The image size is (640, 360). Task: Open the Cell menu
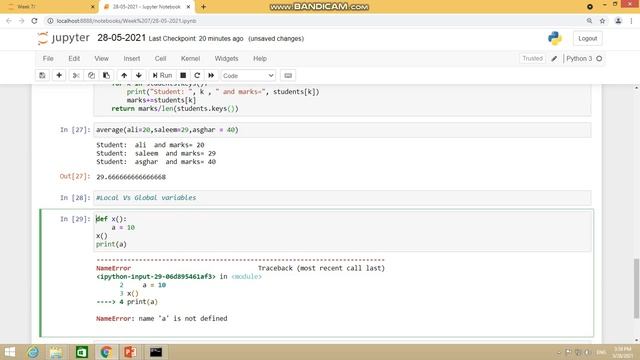pyautogui.click(x=160, y=59)
